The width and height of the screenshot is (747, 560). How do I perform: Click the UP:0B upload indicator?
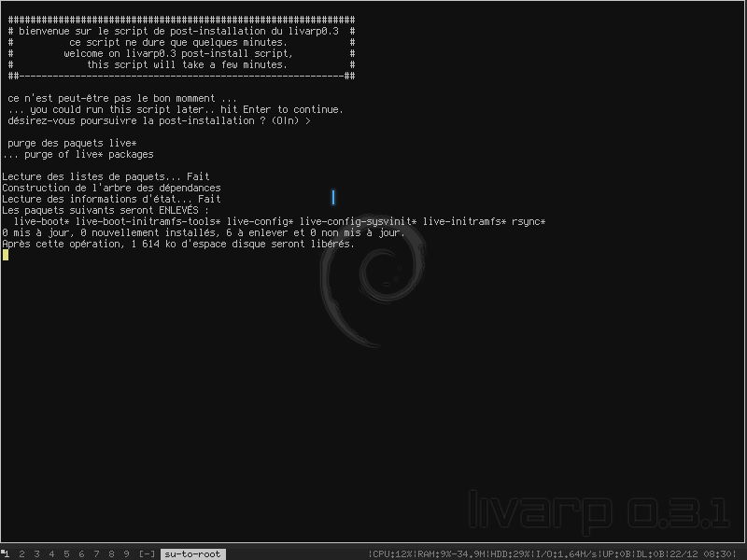point(617,553)
